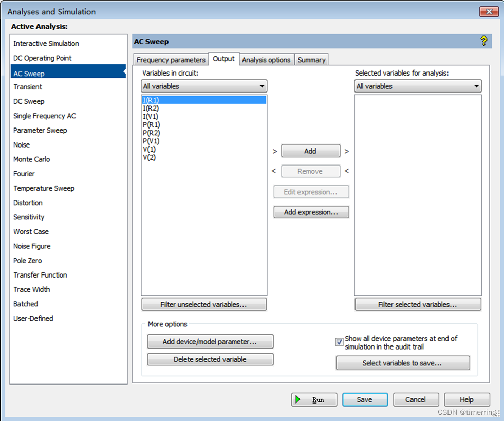The height and width of the screenshot is (421, 504).
Task: Choose Monte Carlo analysis
Action: coord(31,159)
